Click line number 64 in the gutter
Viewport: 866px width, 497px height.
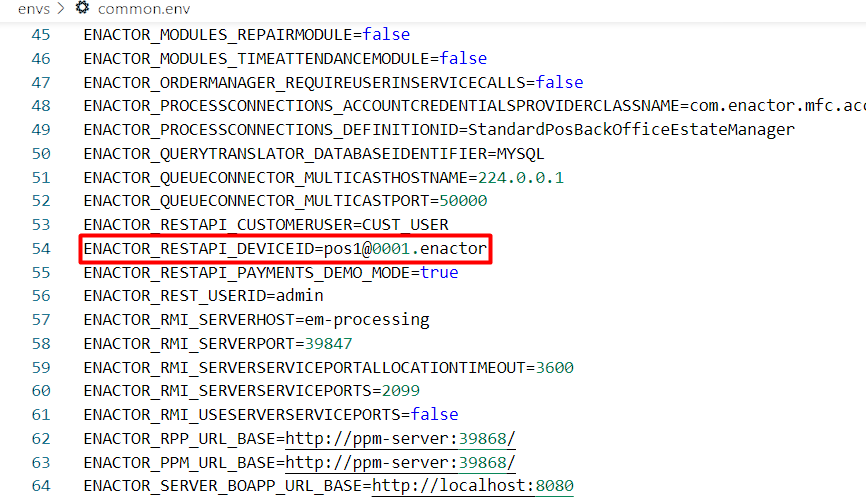point(40,486)
